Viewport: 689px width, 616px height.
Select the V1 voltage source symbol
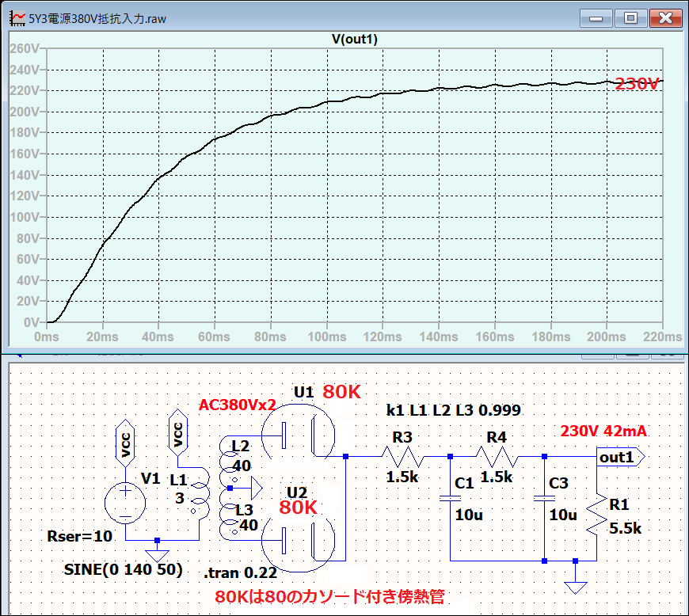pyautogui.click(x=125, y=504)
